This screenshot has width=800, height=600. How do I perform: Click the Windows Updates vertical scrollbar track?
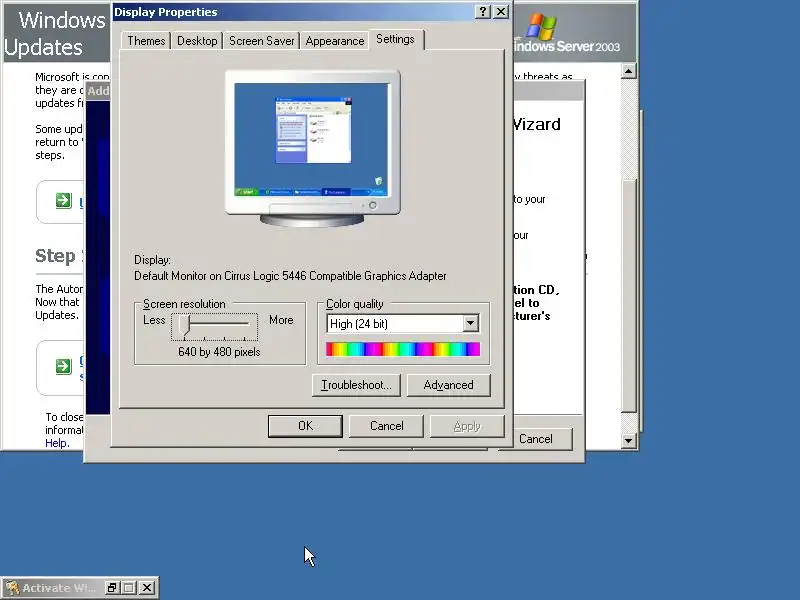629,255
